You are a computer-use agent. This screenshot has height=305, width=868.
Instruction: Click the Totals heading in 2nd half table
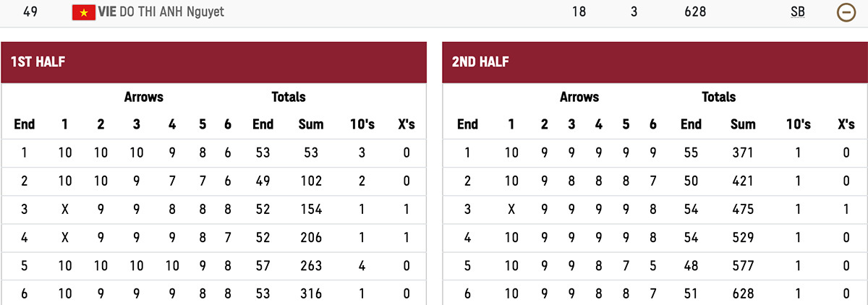point(718,97)
